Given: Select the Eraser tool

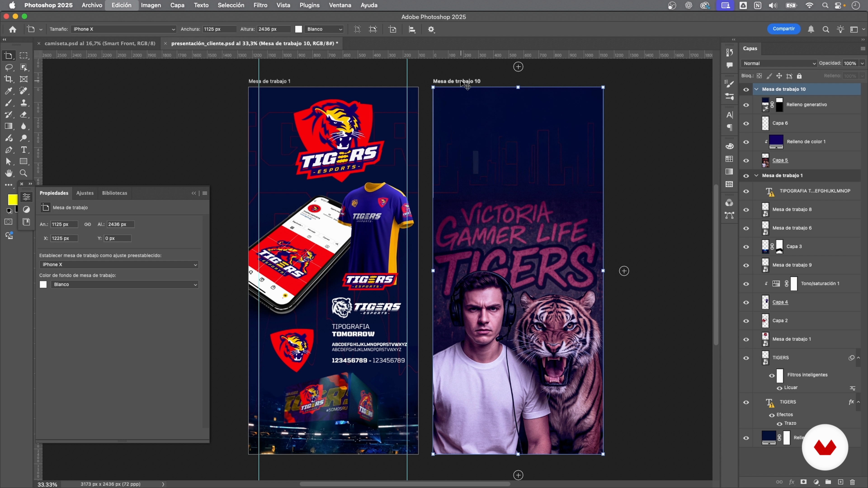Looking at the screenshot, I should tap(24, 115).
